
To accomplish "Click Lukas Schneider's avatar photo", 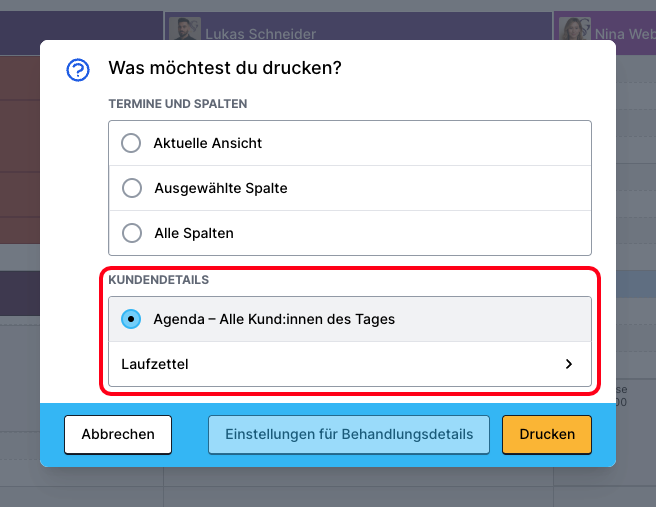I will pos(184,31).
